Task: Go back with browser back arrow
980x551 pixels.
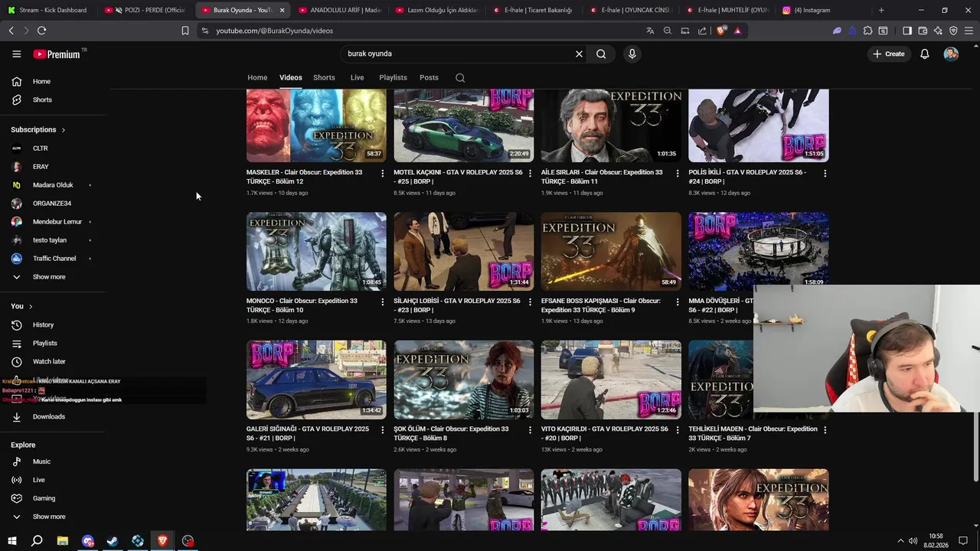Action: tap(11, 31)
